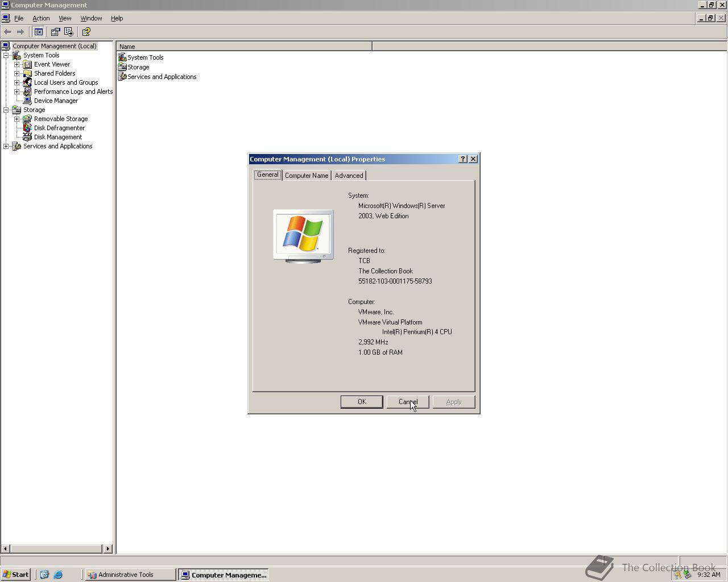Switch to Administrative Tools in the taskbar
This screenshot has width=728, height=582.
coord(130,575)
